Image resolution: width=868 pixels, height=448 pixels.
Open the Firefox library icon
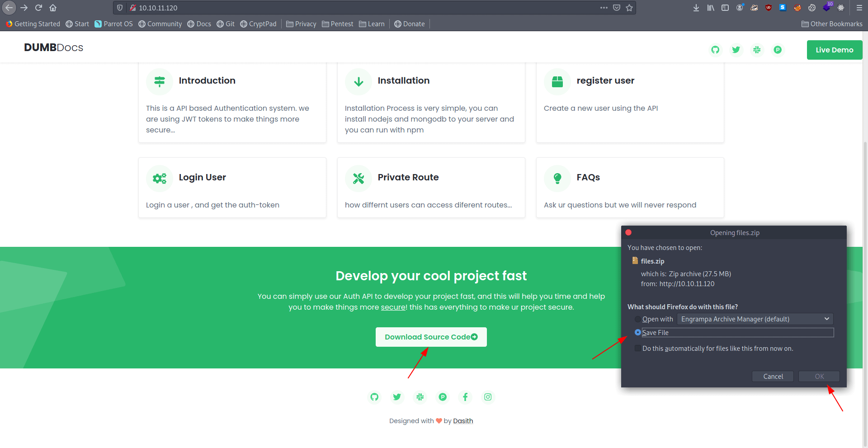[711, 8]
